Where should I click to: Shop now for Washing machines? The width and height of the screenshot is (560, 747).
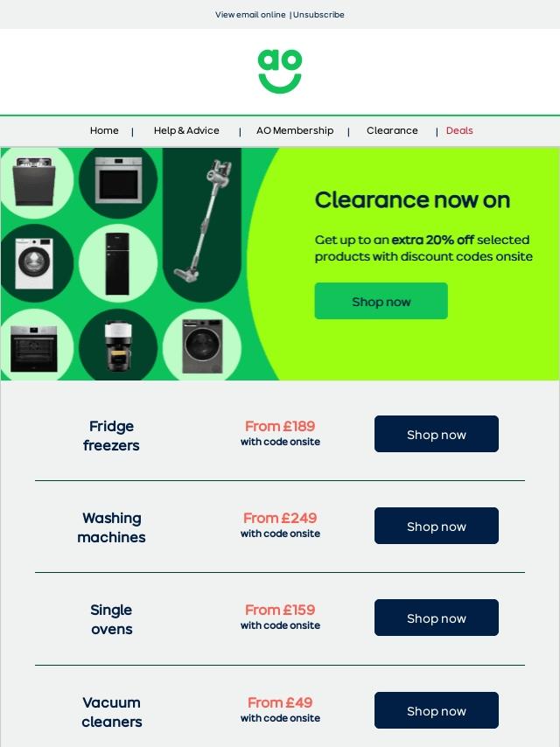(x=436, y=526)
